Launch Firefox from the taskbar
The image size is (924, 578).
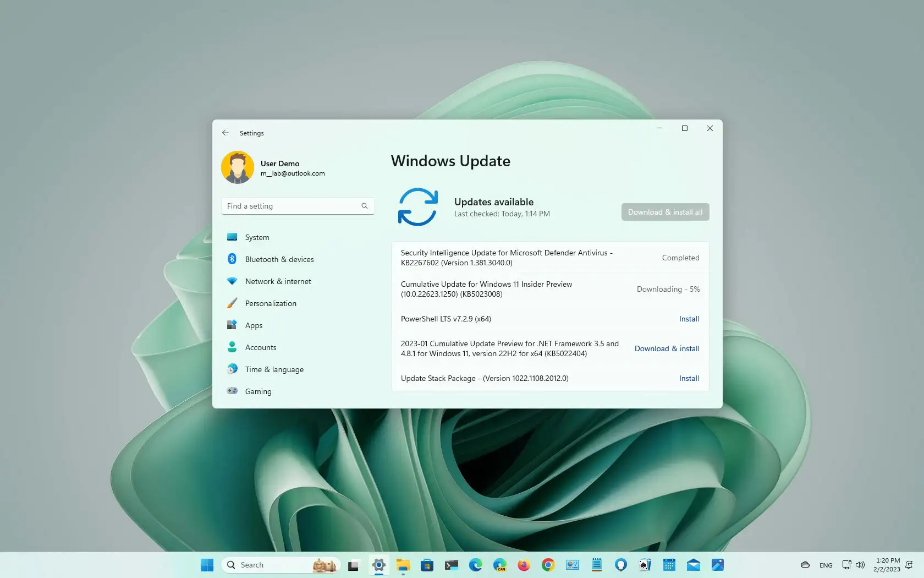524,565
